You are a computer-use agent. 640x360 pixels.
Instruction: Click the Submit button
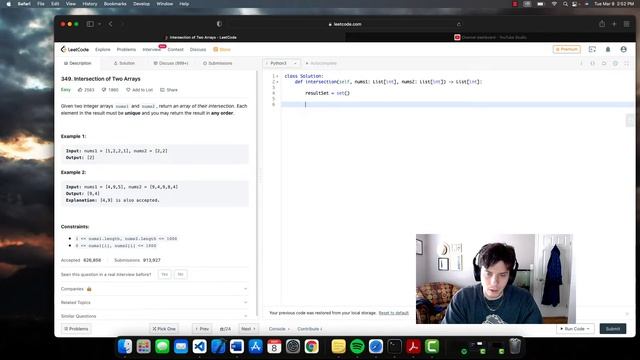613,329
